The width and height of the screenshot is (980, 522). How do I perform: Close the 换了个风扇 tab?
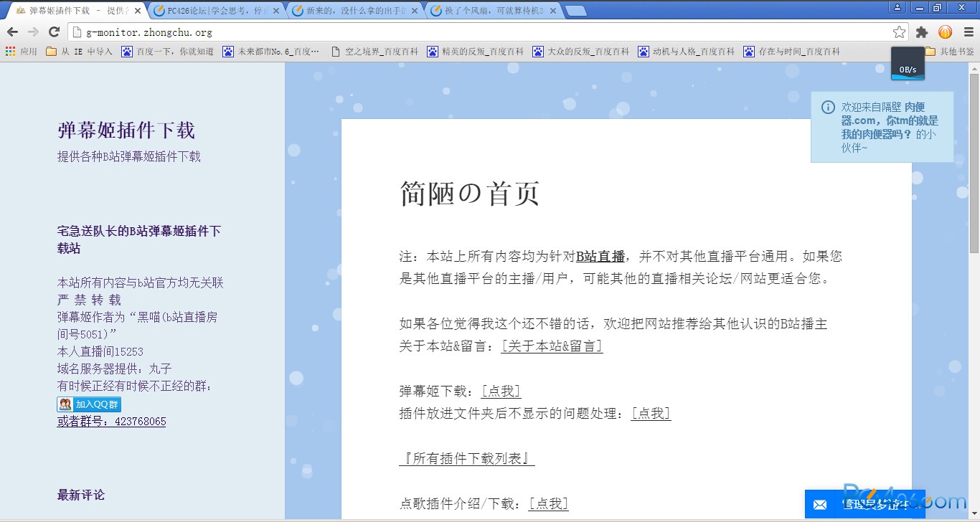(552, 11)
